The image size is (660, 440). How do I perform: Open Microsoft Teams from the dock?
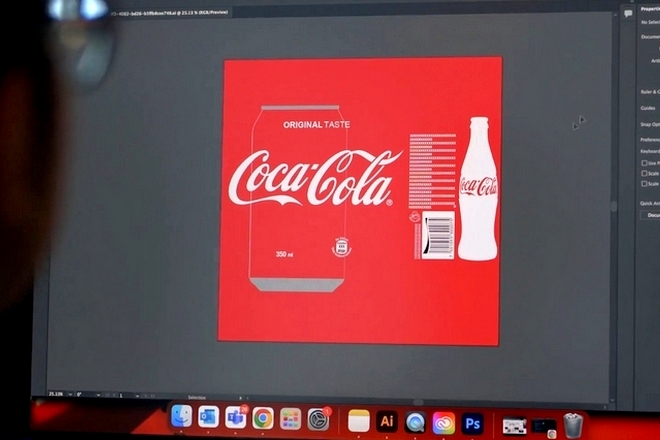pyautogui.click(x=236, y=417)
